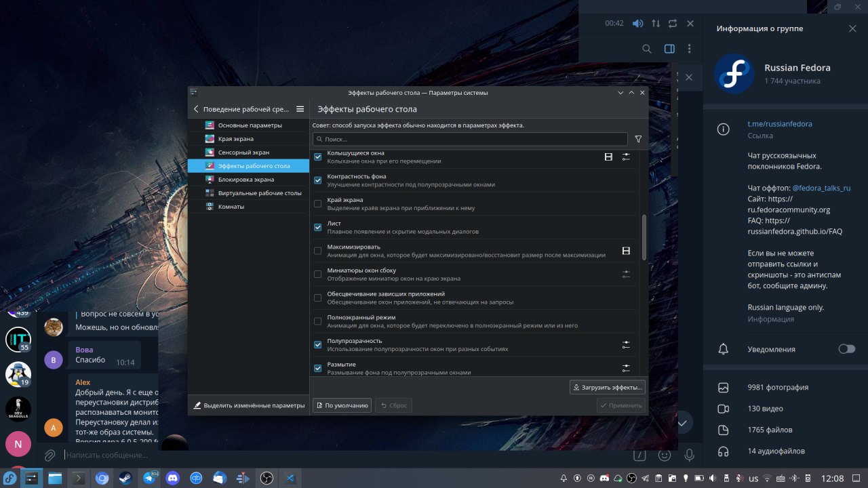Select Блокировка экрана in the sidebar
The width and height of the screenshot is (868, 488).
[245, 180]
